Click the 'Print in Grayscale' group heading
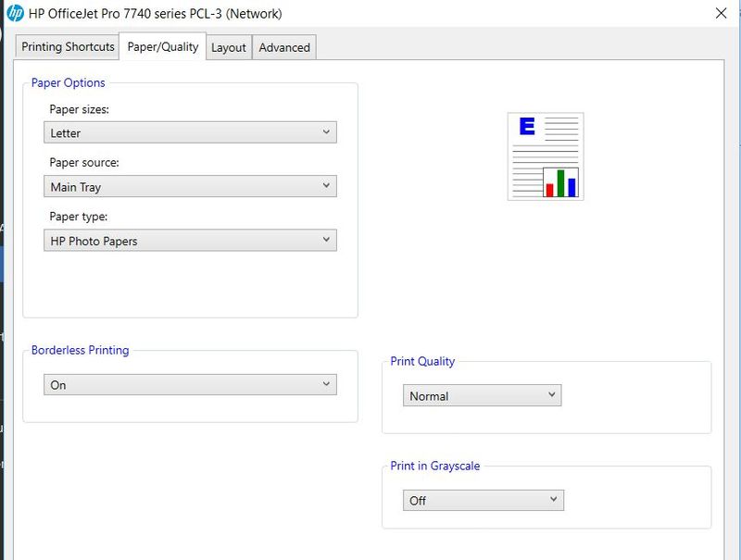This screenshot has width=741, height=560. [x=434, y=466]
